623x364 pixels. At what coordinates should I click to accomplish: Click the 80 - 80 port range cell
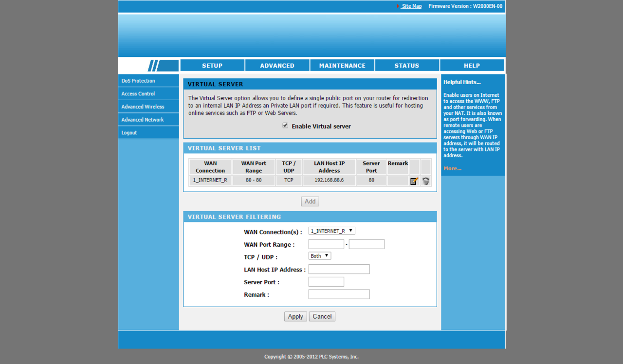coord(254,181)
